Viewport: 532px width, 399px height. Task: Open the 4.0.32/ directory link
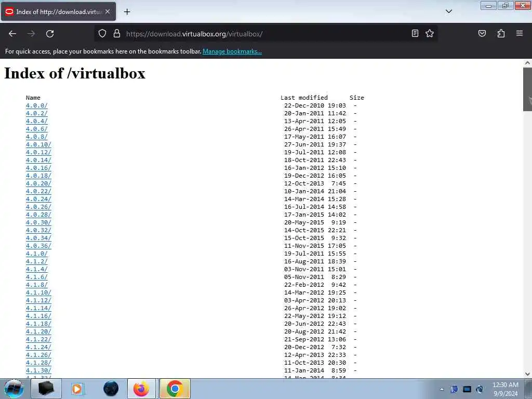point(38,230)
